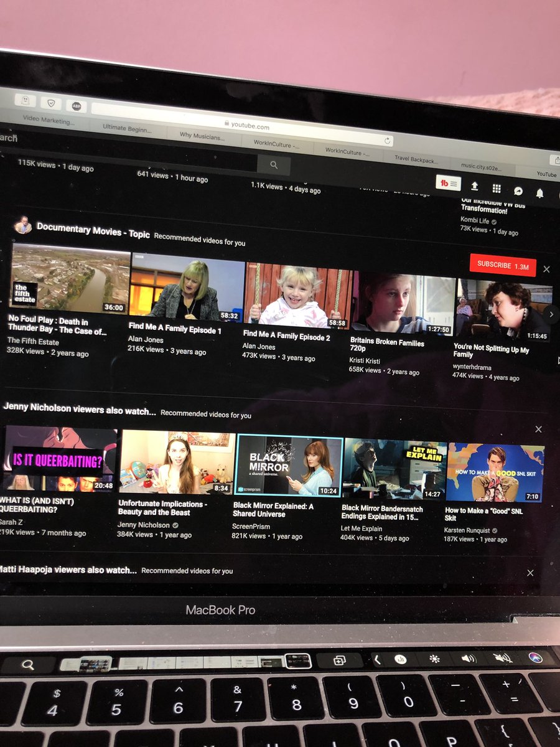Open the Sarah Z channel name

pos(11,522)
